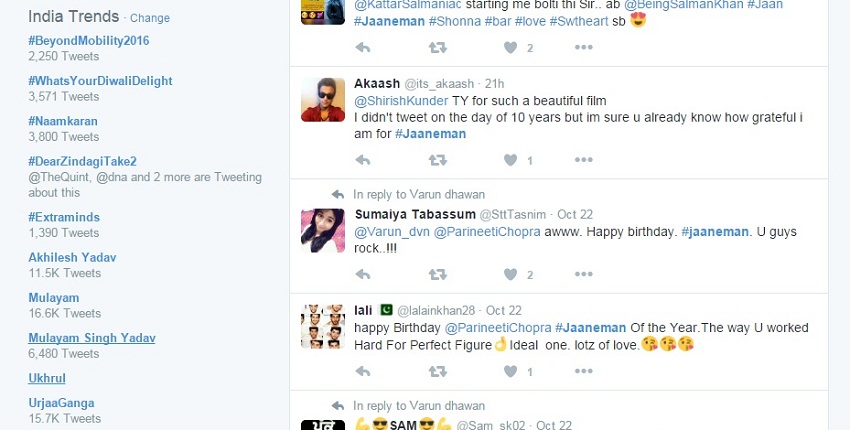Visit the @ShirishKunder mention
Viewport: 850px width, 430px height.
coord(396,100)
